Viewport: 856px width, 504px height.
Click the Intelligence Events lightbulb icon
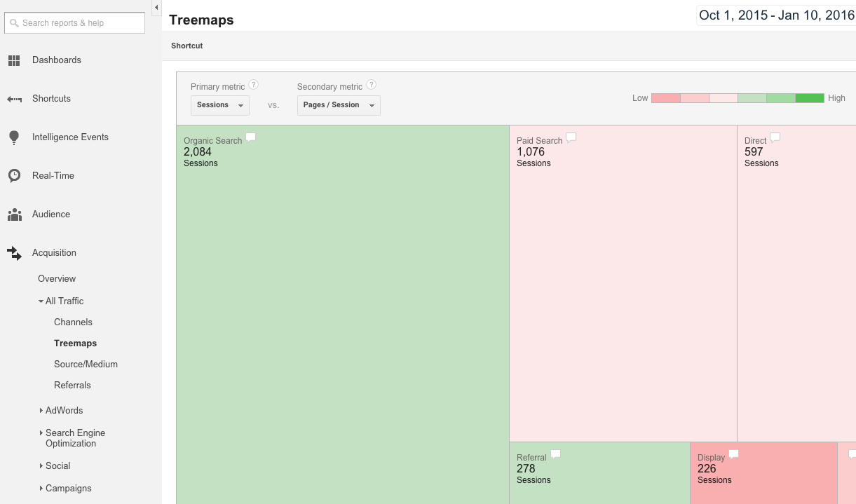[14, 137]
